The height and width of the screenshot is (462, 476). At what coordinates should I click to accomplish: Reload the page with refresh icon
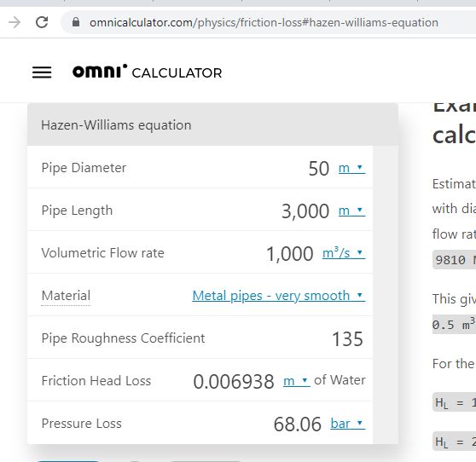pyautogui.click(x=42, y=22)
